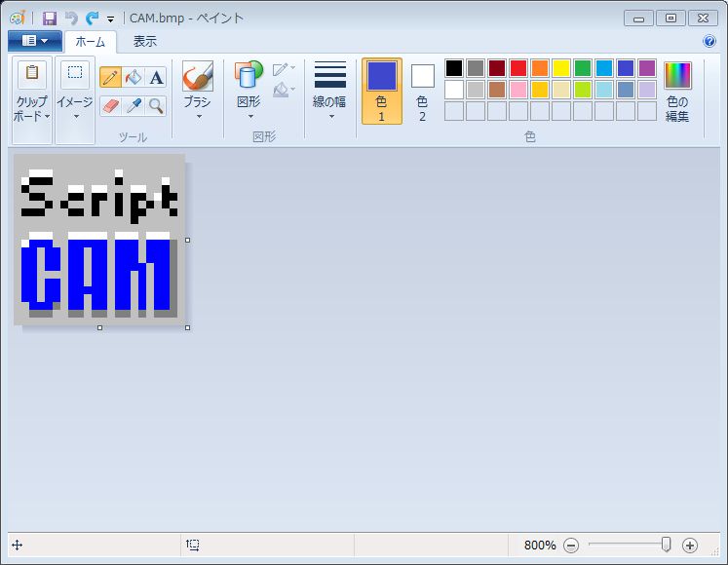
Task: Switch to the ホーム tab
Action: tap(91, 42)
